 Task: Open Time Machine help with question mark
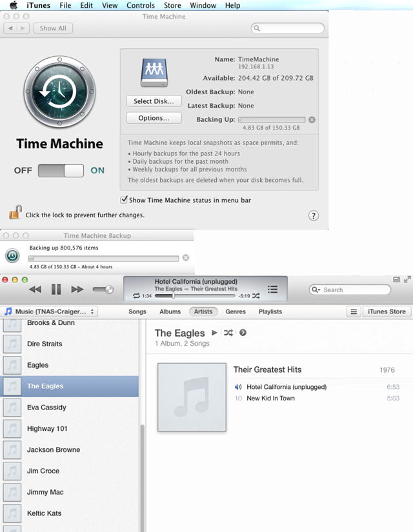coord(313,215)
